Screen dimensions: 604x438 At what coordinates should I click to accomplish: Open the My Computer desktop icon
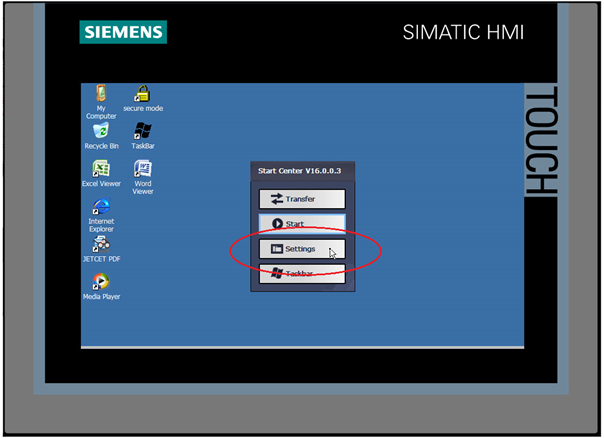point(101,102)
